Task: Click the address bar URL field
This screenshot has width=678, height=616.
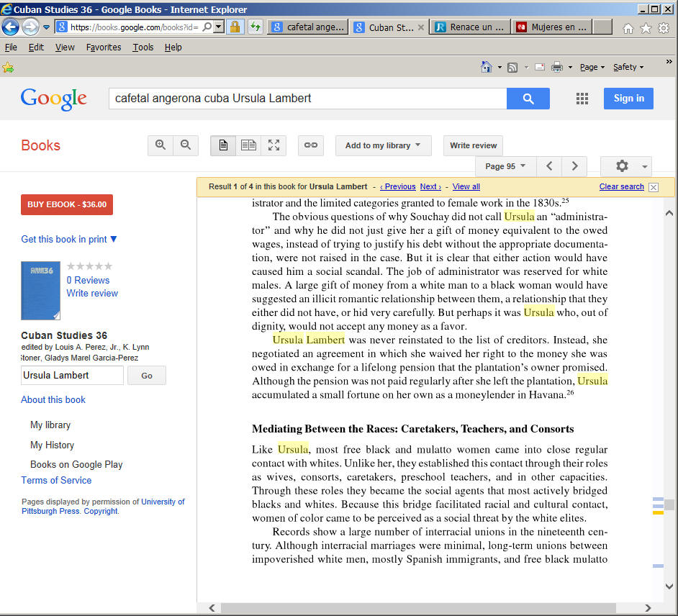Action: [134, 27]
